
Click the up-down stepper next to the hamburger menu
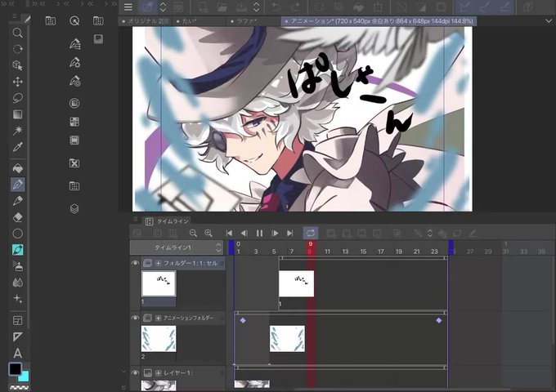tap(163, 7)
